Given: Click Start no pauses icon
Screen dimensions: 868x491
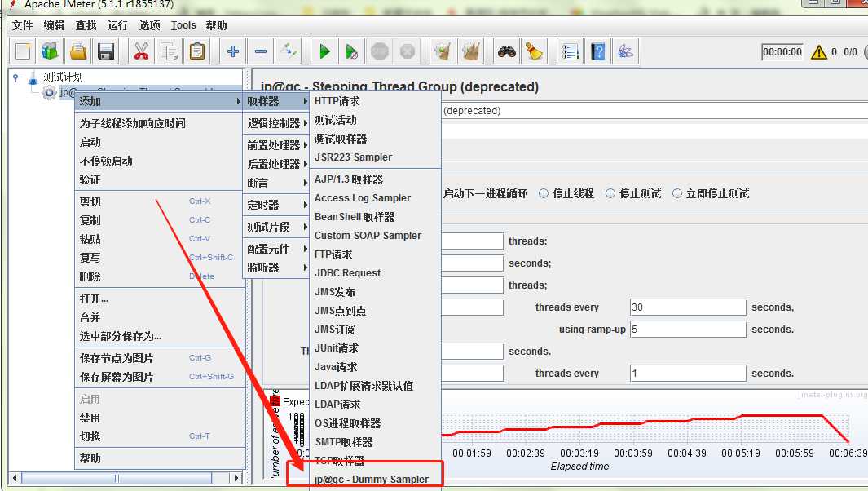Looking at the screenshot, I should (x=352, y=51).
